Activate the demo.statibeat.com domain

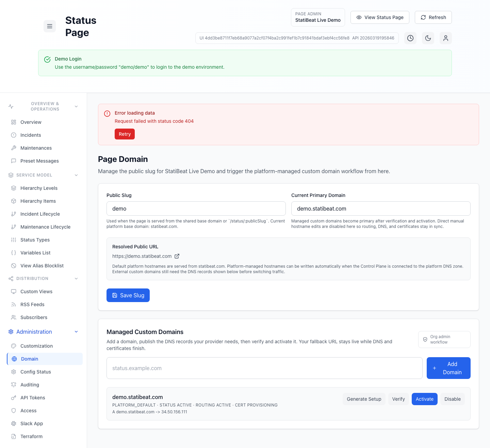tap(424, 399)
